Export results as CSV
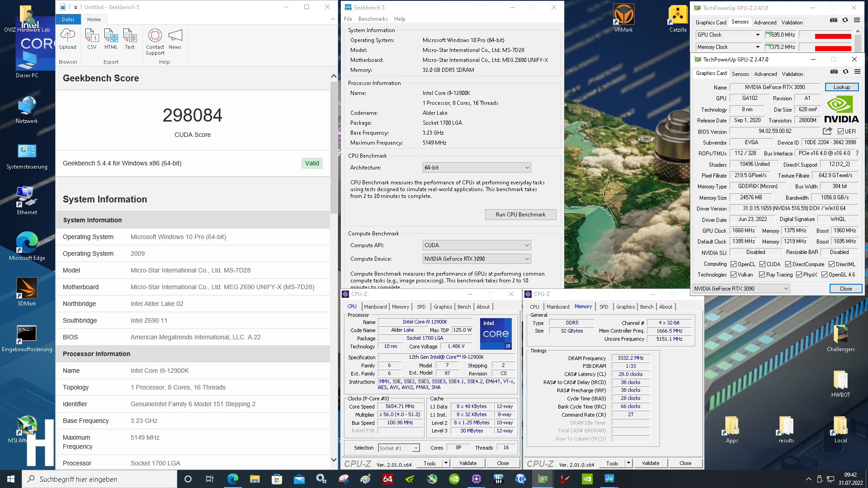868x488 pixels. (x=92, y=39)
